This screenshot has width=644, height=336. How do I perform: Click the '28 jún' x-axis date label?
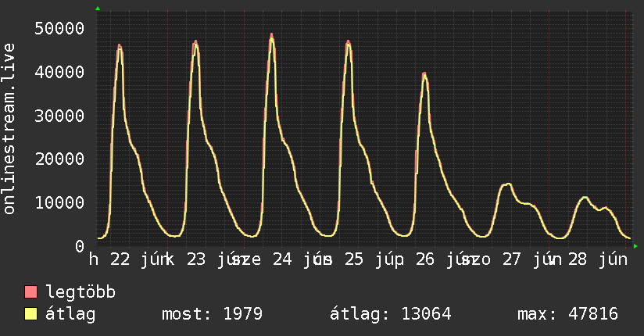click(598, 260)
